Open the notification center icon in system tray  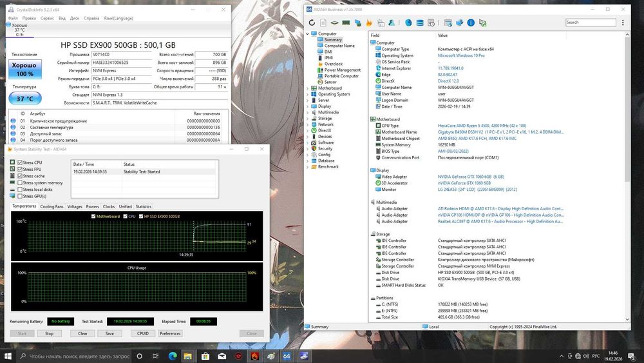tap(632, 356)
